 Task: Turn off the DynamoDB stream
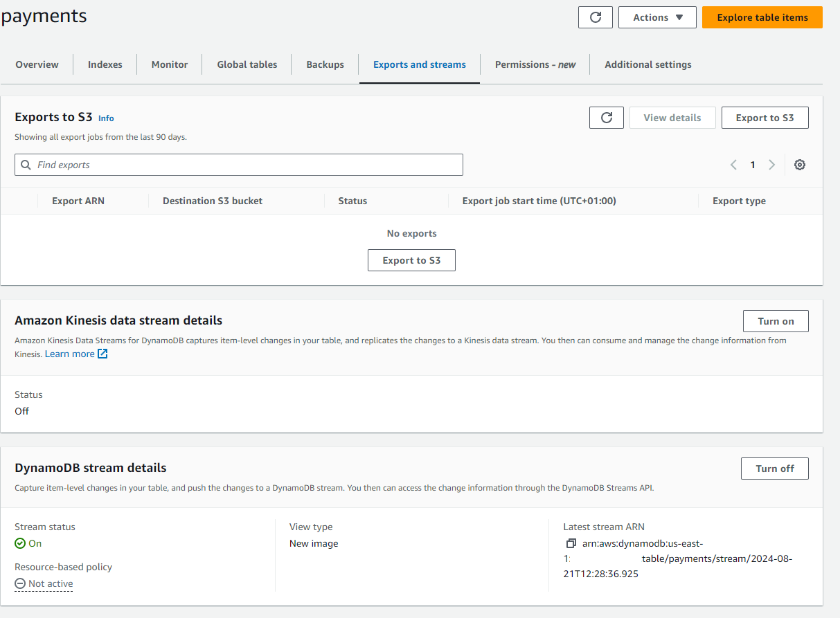coord(775,469)
